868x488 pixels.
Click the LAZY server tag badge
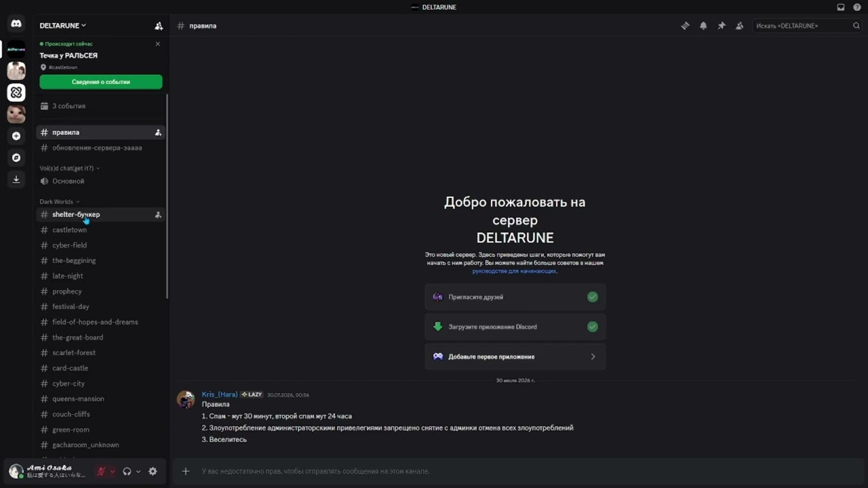point(252,394)
